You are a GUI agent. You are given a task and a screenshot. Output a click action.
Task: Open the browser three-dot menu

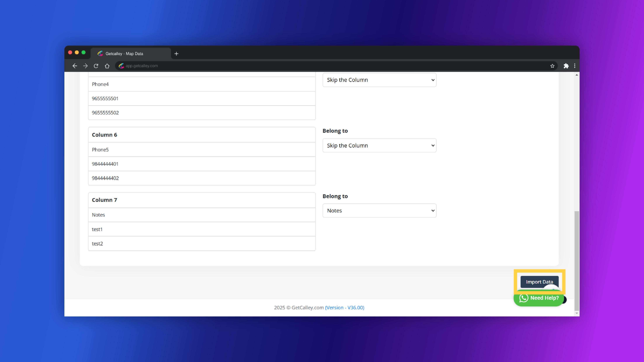574,66
